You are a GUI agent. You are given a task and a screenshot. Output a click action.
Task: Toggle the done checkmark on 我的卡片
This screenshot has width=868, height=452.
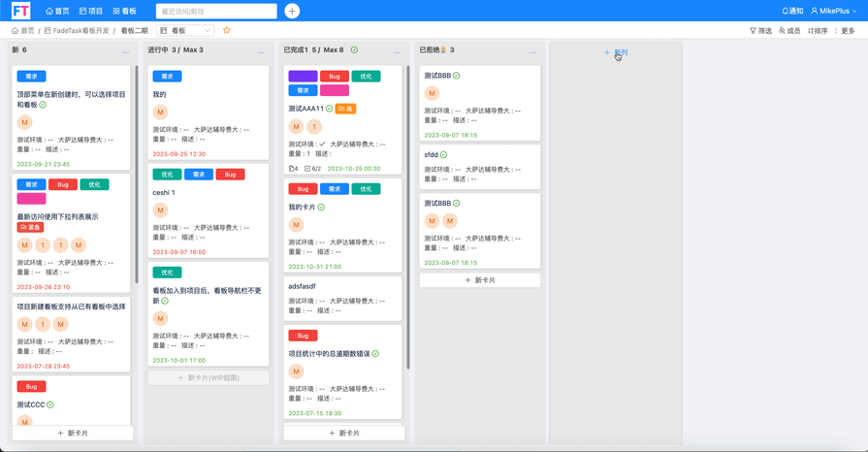click(321, 207)
